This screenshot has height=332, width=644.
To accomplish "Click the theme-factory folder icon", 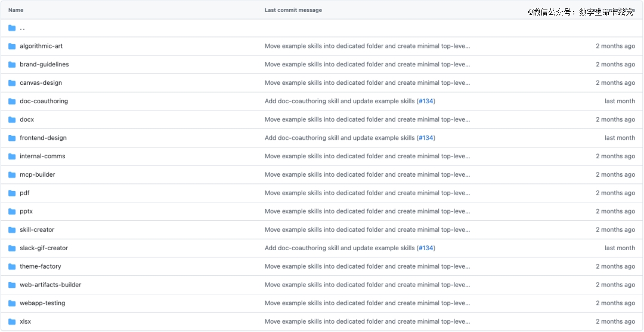I will (12, 266).
